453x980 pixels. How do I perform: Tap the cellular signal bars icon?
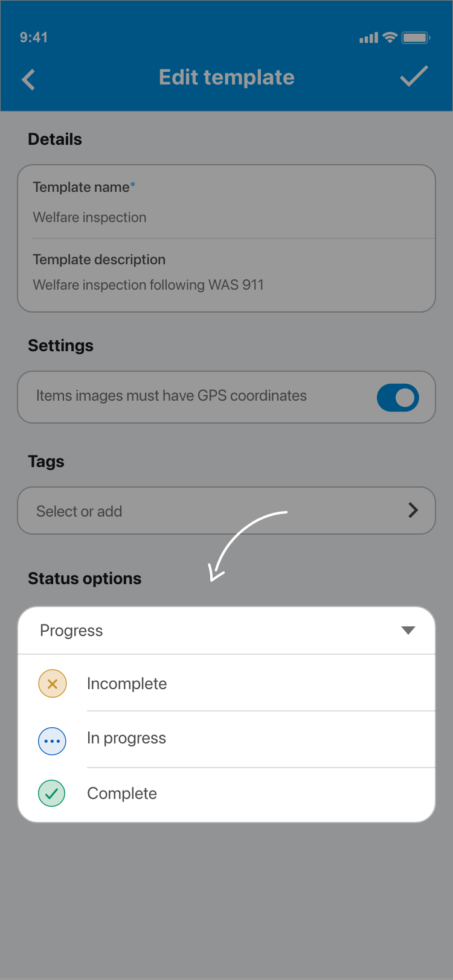368,38
